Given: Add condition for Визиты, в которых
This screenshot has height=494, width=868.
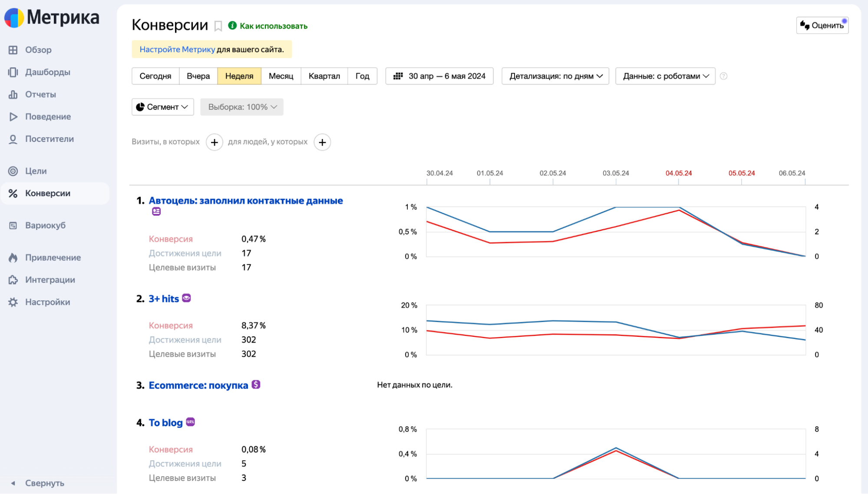Looking at the screenshot, I should tap(215, 142).
